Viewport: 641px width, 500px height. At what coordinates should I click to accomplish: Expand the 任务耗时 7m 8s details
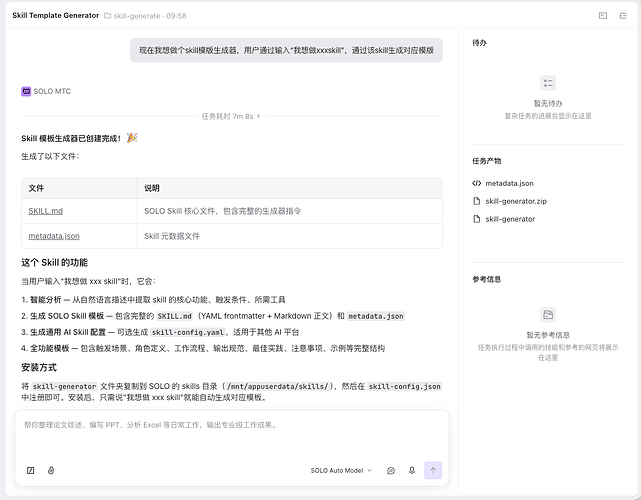(231, 116)
